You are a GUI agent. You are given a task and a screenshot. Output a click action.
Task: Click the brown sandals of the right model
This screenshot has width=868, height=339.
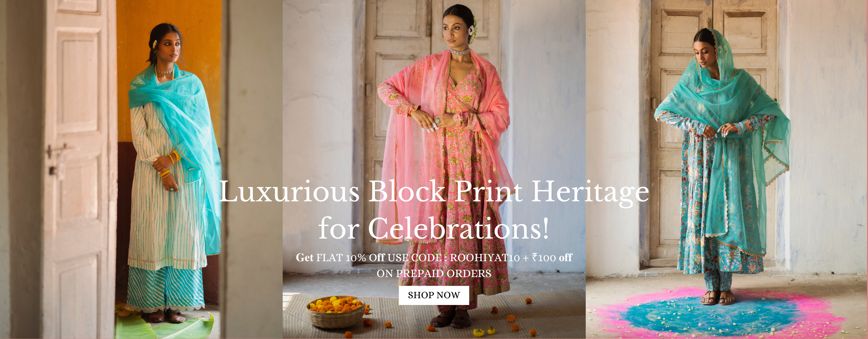pyautogui.click(x=718, y=299)
